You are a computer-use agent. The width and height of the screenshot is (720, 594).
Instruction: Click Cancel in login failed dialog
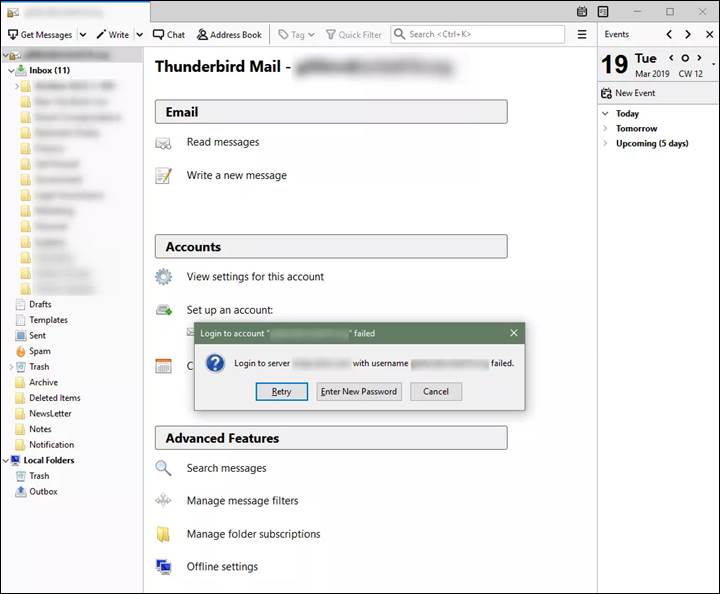coord(436,392)
